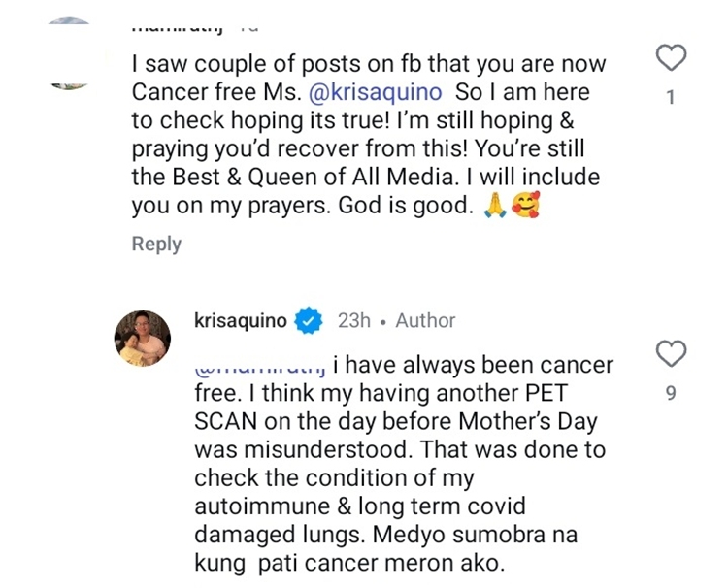Open the cut-off commenter username at top

(177, 26)
